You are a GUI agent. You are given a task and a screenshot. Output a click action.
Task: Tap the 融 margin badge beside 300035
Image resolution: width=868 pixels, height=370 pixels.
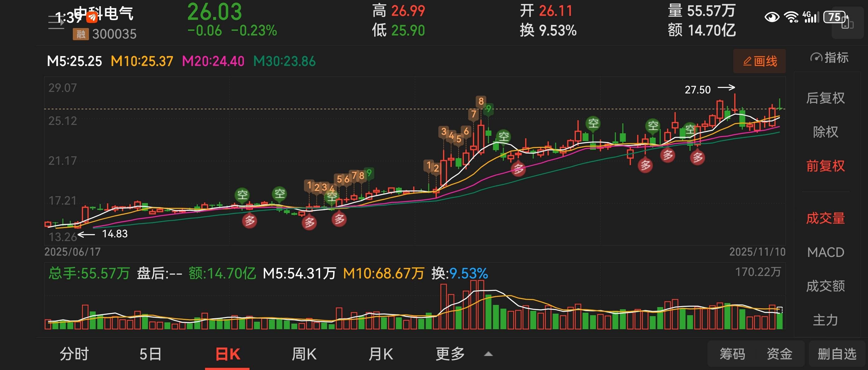click(81, 34)
